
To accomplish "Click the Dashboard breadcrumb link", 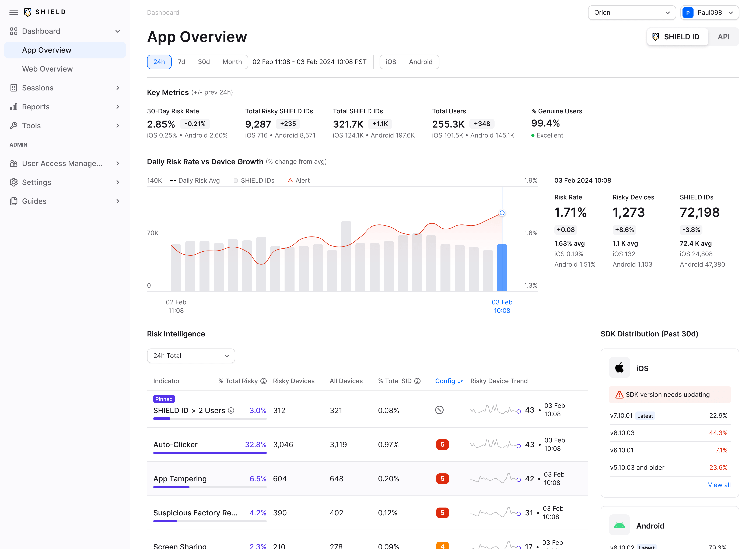I will (x=163, y=13).
